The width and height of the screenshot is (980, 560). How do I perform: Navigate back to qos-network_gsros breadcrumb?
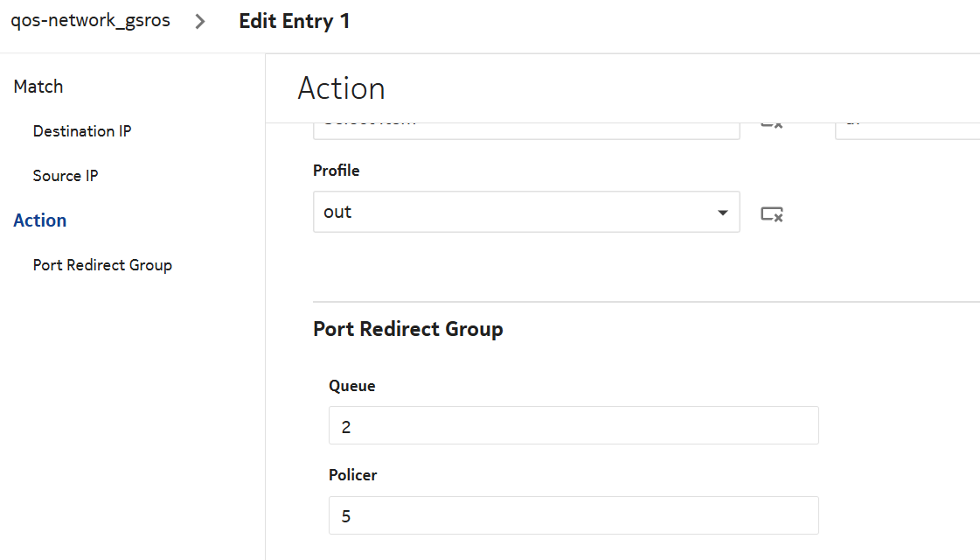[x=90, y=22]
